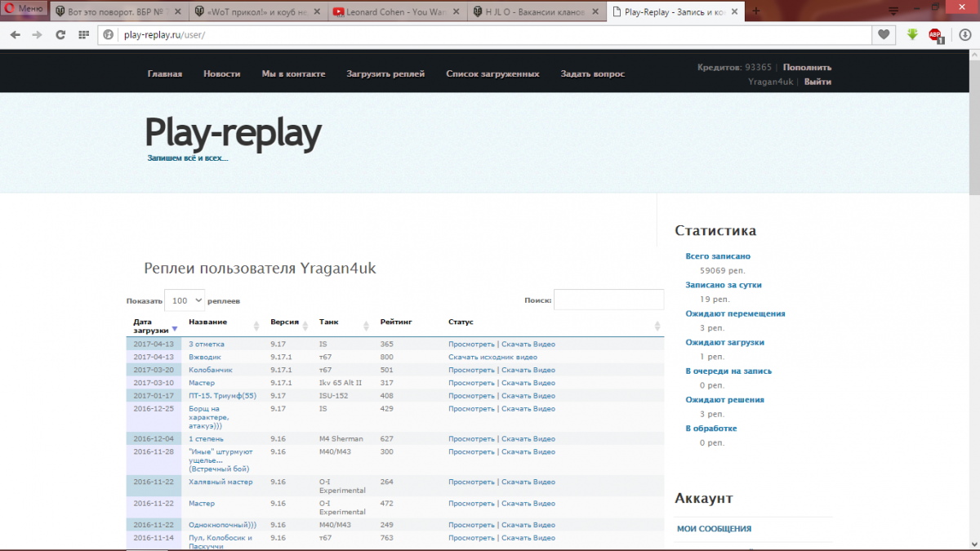Image resolution: width=980 pixels, height=551 pixels.
Task: Open the Speed Dial grid icon
Action: 83,35
